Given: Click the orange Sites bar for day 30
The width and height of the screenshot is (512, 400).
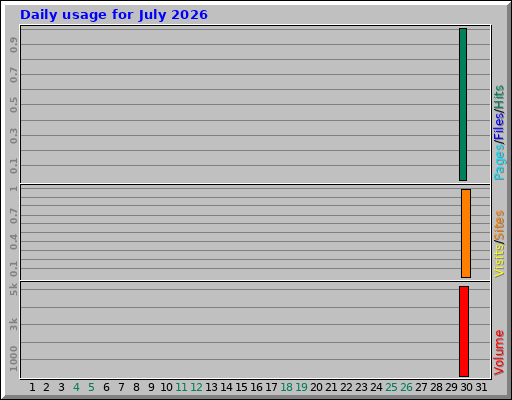Looking at the screenshot, I should [466, 233].
